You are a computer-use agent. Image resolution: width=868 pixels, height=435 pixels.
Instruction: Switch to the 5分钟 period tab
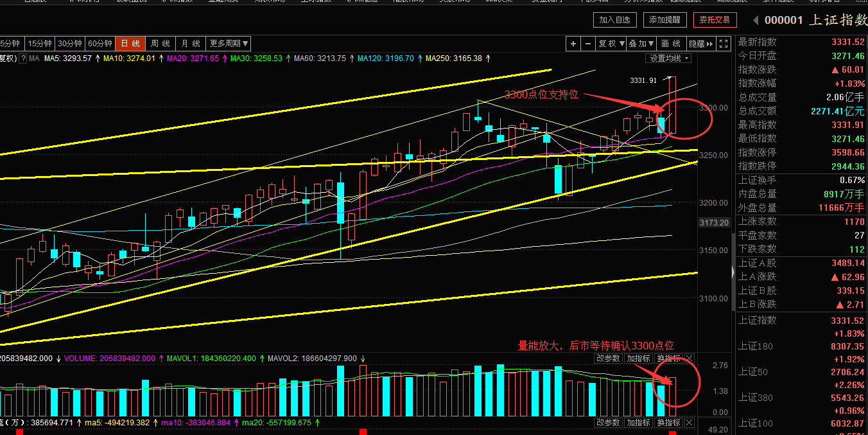11,44
